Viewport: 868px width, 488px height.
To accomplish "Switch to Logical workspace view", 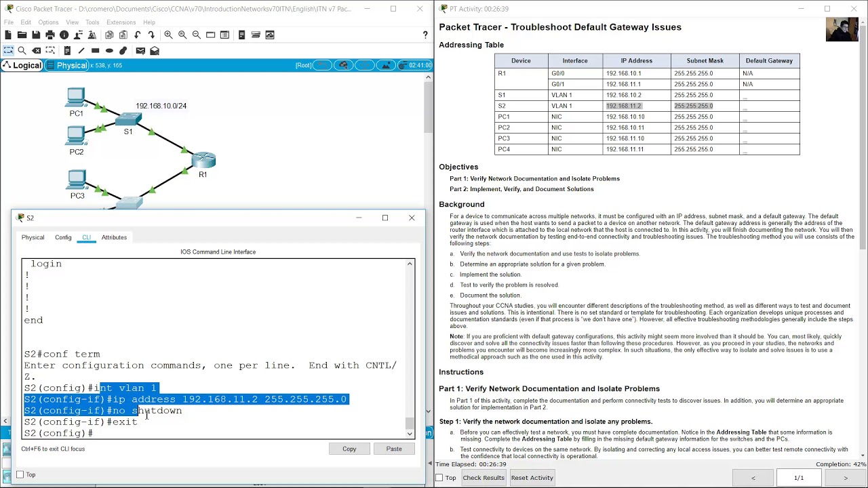I will click(22, 65).
